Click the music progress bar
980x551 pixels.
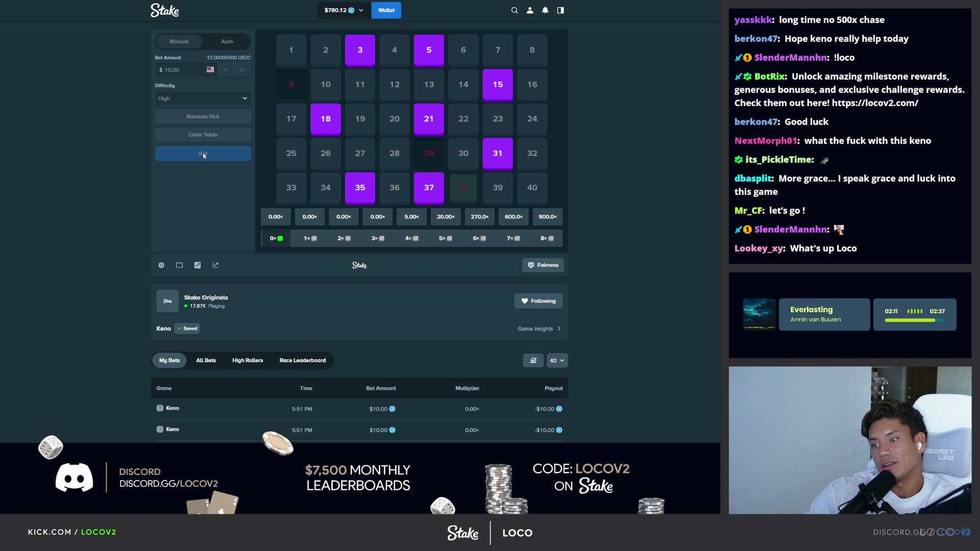click(915, 320)
